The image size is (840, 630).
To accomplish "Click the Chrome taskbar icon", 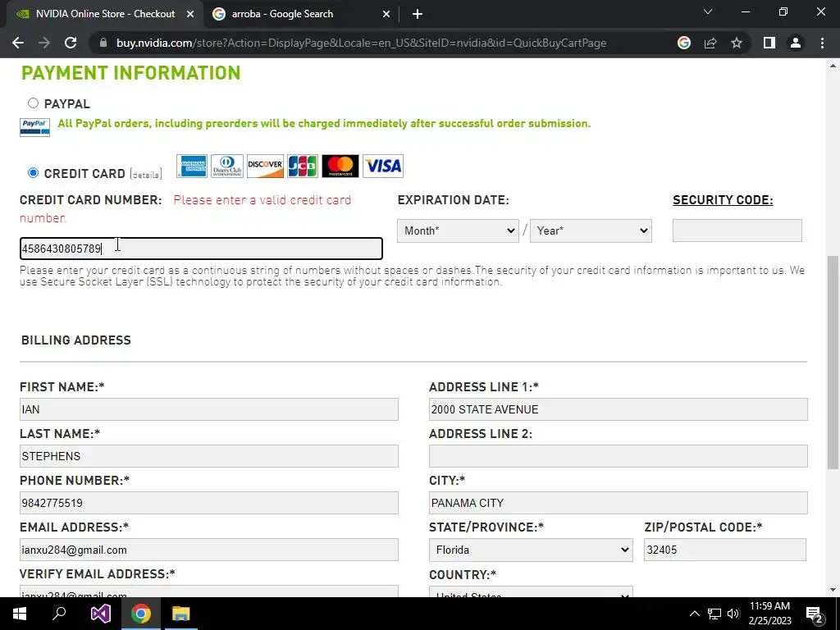I will pos(141,614).
